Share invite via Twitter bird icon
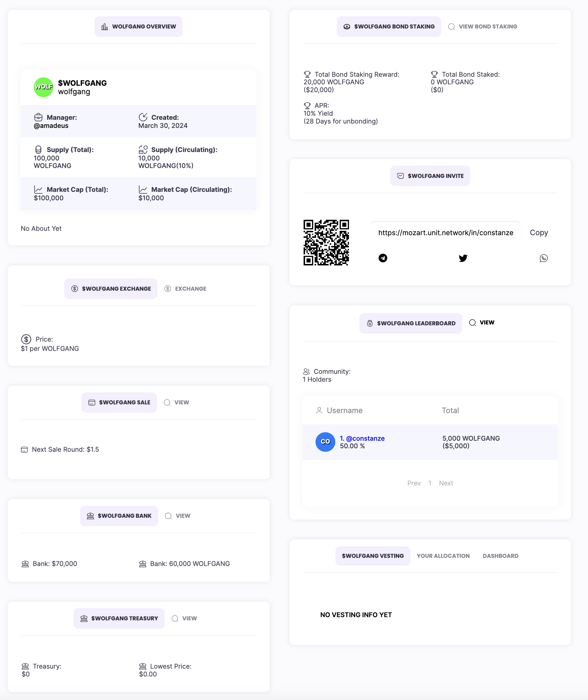Screen dimensions: 588x700 coord(463,258)
